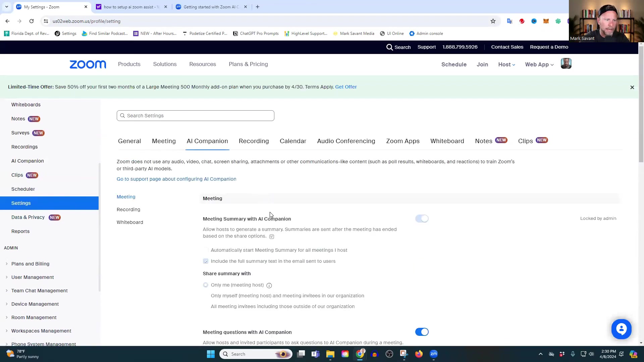Open the Admin console bookmark

point(426,34)
